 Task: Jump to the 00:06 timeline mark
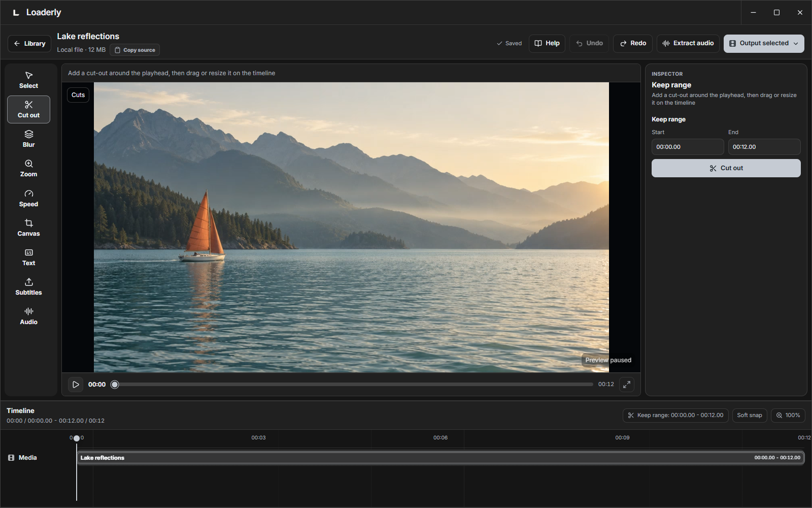441,437
